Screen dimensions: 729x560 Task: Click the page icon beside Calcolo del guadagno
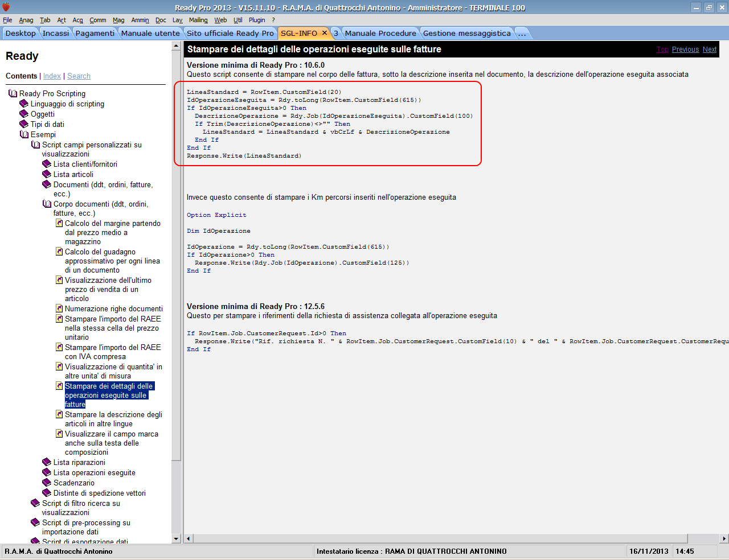(59, 252)
